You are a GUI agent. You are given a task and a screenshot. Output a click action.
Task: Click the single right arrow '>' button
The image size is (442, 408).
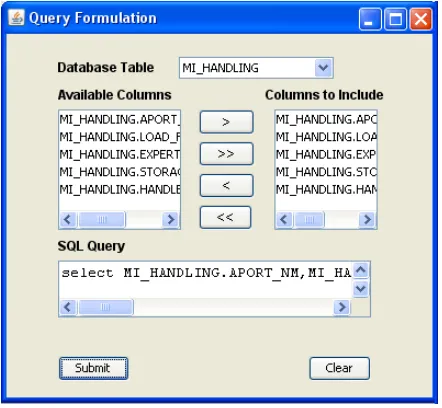[226, 122]
